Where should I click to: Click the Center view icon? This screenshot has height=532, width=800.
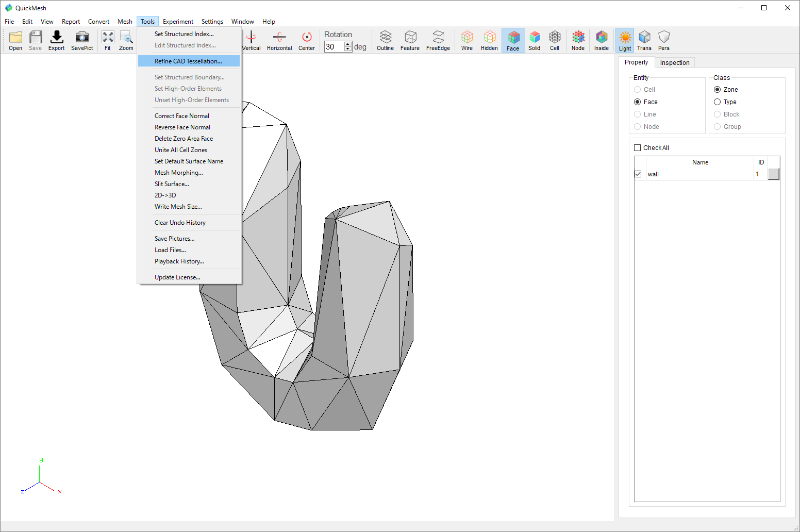pyautogui.click(x=307, y=40)
